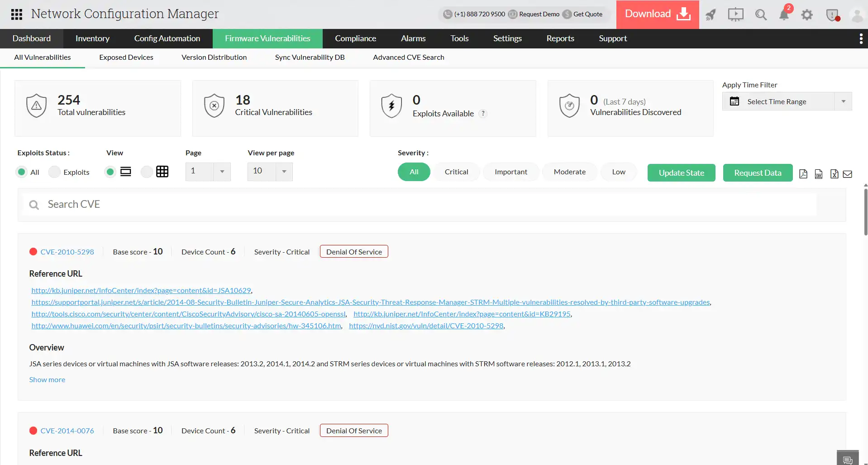
Task: Click the Download button
Action: pyautogui.click(x=658, y=14)
